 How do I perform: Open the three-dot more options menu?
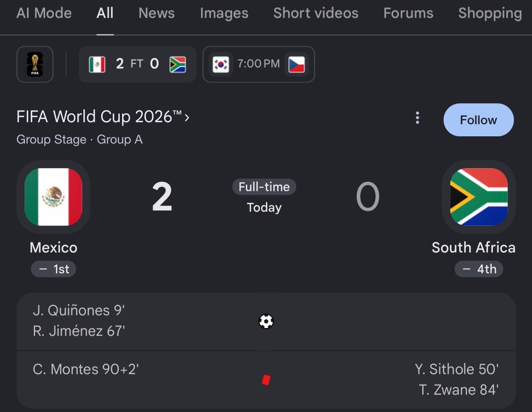point(418,118)
